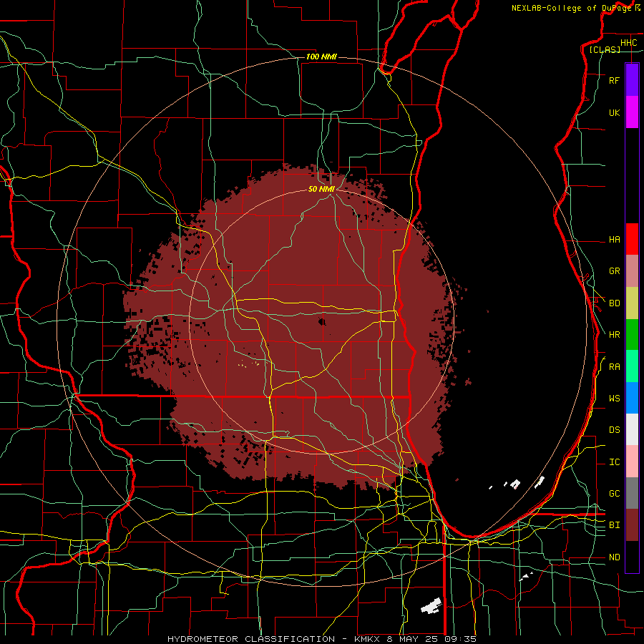Click the HR green legend swatch
Viewport: 644px width, 644px height.
(632, 335)
